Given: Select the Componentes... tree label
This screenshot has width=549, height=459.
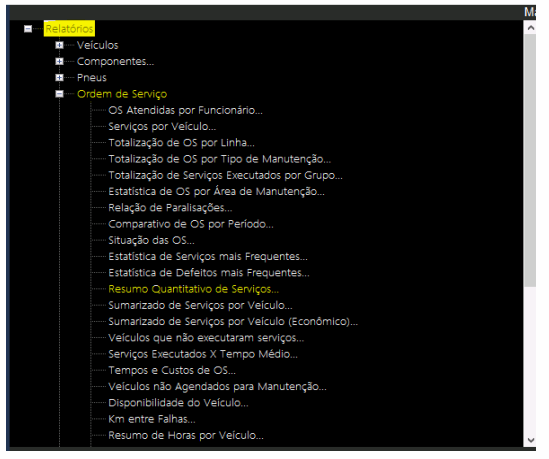Looking at the screenshot, I should click(116, 62).
